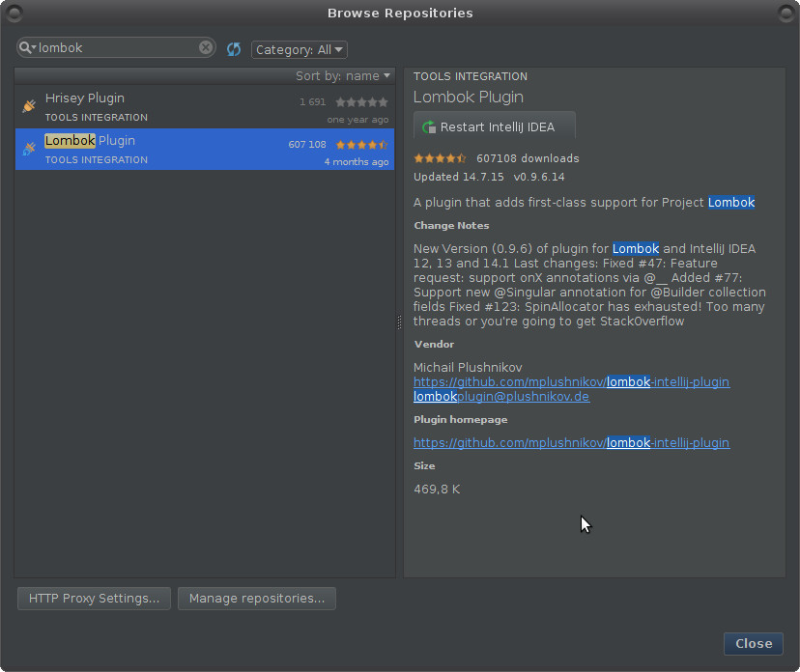The width and height of the screenshot is (800, 672).
Task: Open the Plugin homepage GitHub link
Action: coord(571,442)
